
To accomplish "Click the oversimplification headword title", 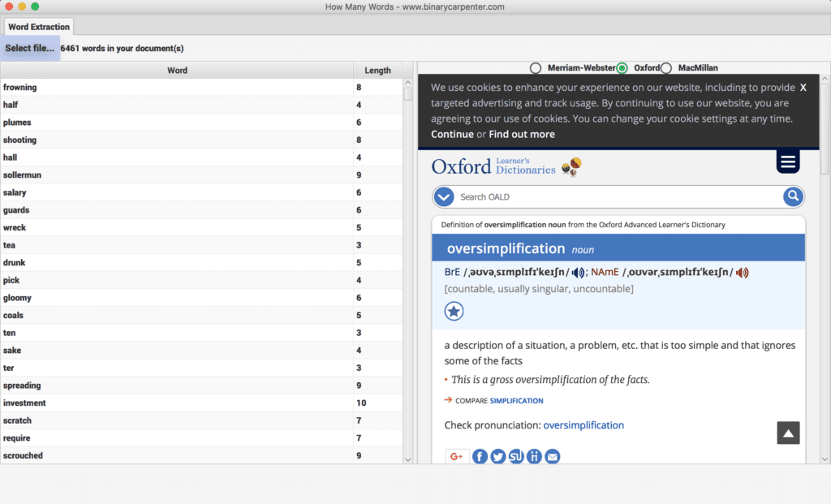I will pyautogui.click(x=506, y=248).
